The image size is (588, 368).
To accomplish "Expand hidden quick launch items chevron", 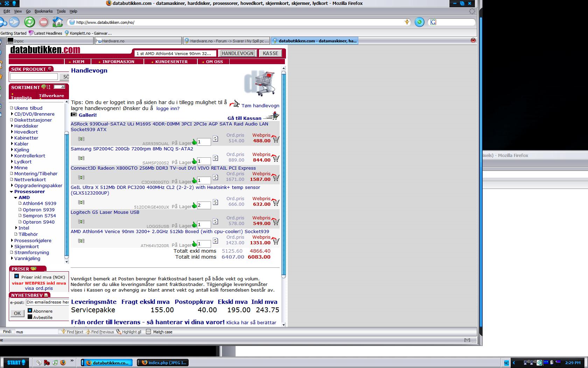I will point(72,360).
